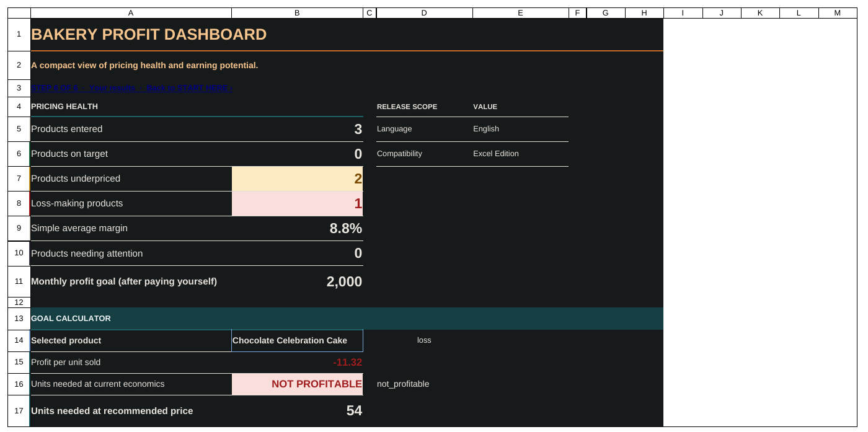
Task: Click the profit per unit value -11.32
Action: 297,362
